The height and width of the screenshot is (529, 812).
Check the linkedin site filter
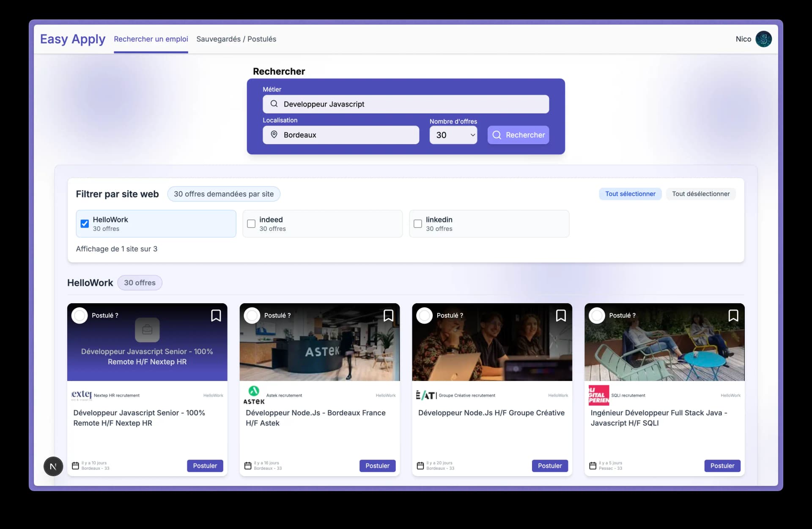(x=418, y=224)
